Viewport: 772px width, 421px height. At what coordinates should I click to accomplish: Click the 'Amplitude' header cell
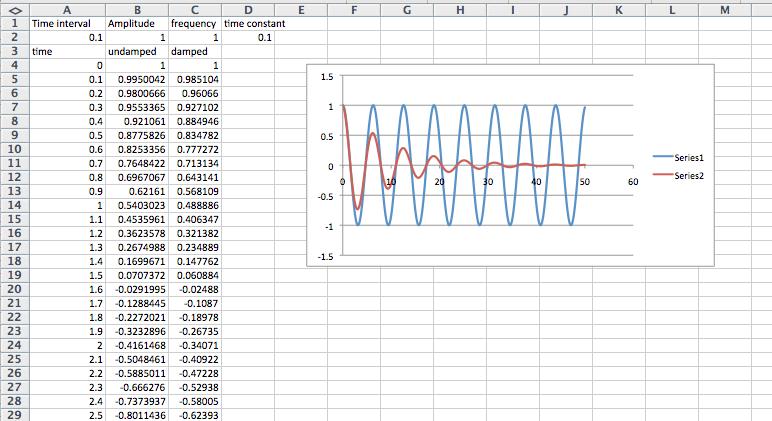(x=137, y=23)
